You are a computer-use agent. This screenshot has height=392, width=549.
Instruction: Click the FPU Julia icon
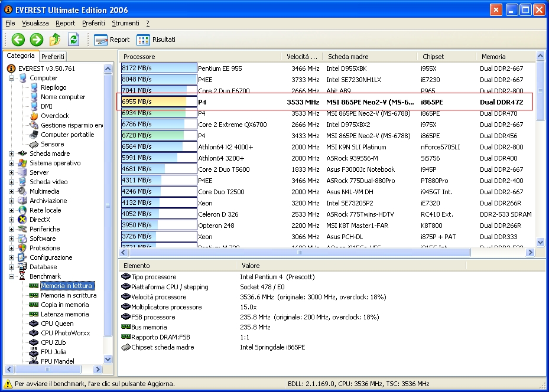tap(34, 352)
